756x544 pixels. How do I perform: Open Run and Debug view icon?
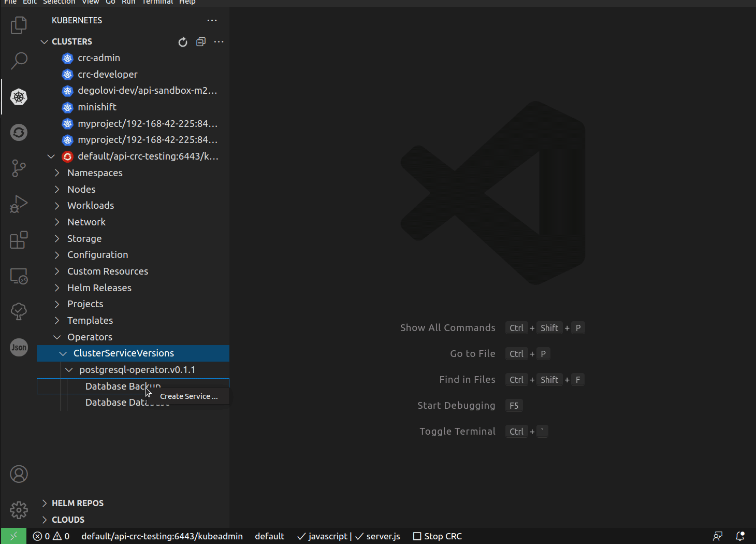click(x=19, y=204)
